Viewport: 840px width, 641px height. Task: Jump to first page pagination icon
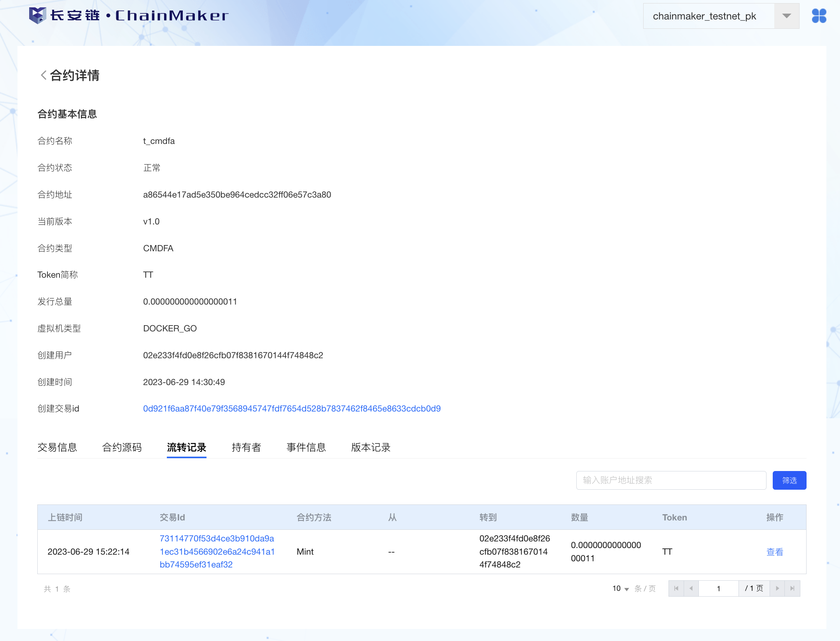(676, 588)
